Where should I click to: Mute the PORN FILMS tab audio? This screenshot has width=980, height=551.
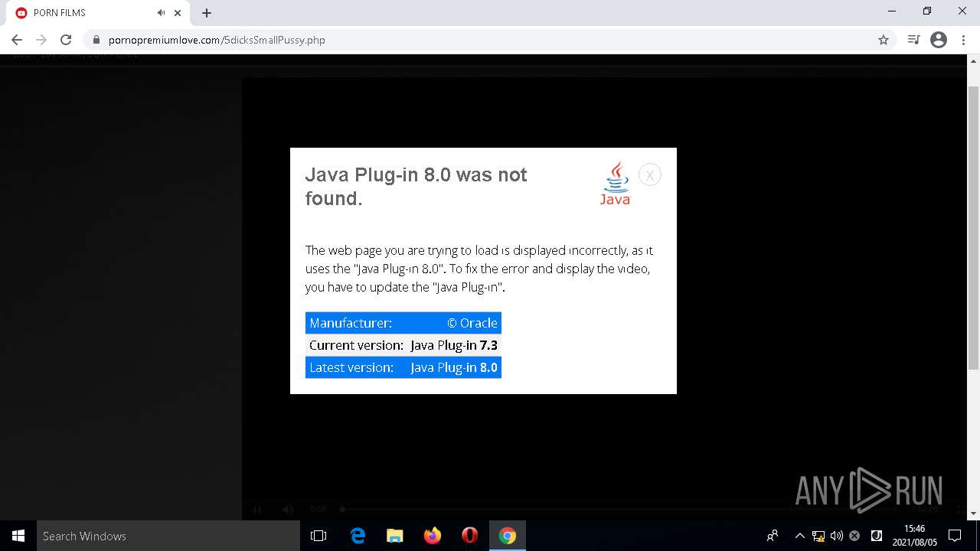(161, 13)
